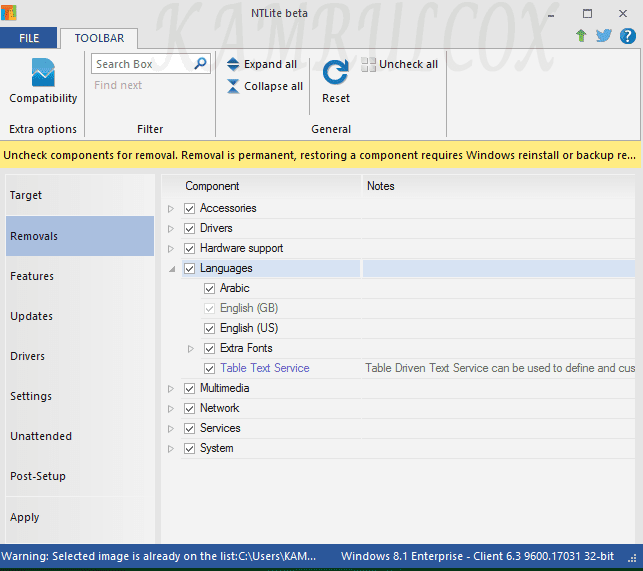Open the Unattended page
643x571 pixels.
[x=80, y=436]
